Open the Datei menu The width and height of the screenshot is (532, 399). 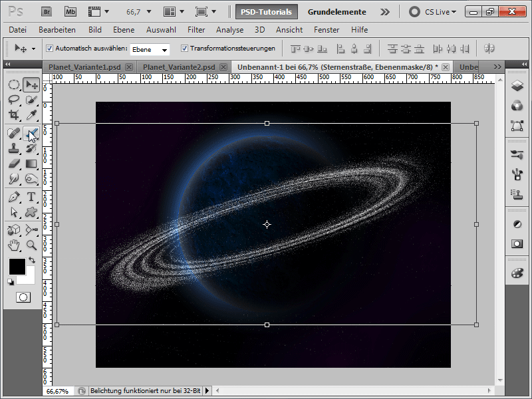pyautogui.click(x=18, y=30)
